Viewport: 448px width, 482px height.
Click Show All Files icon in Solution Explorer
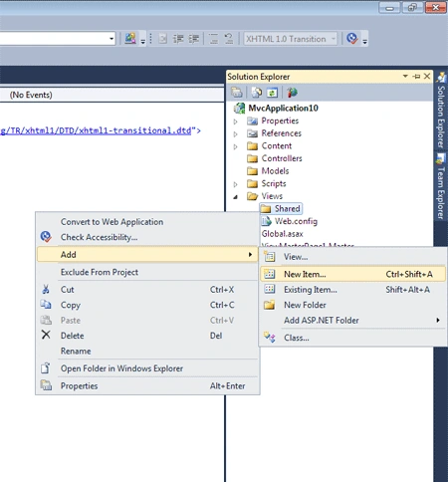point(257,93)
